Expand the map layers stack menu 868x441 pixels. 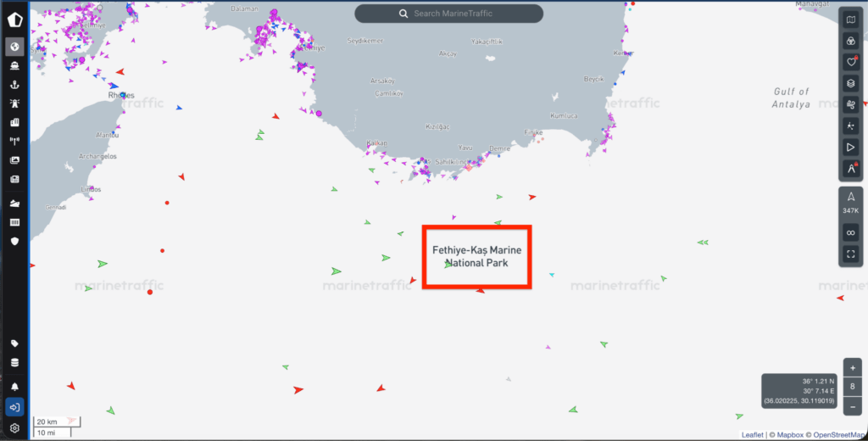pos(851,84)
